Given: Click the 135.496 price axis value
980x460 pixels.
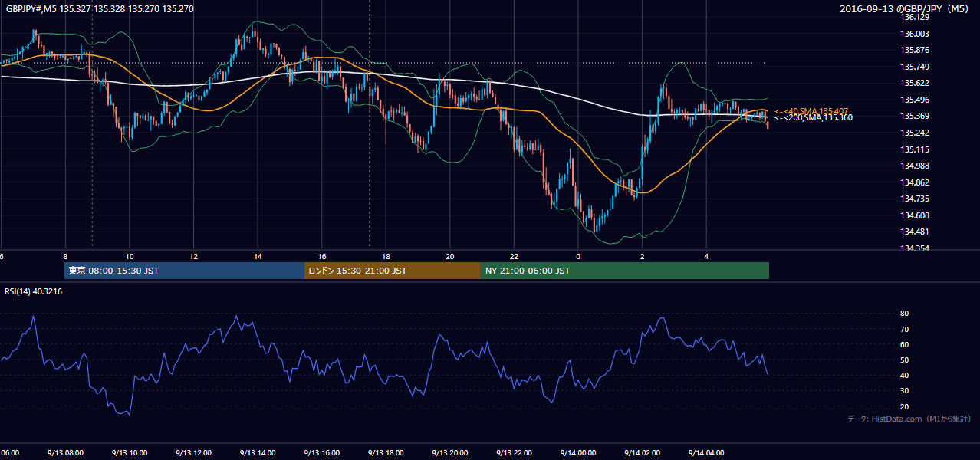Looking at the screenshot, I should pos(915,100).
